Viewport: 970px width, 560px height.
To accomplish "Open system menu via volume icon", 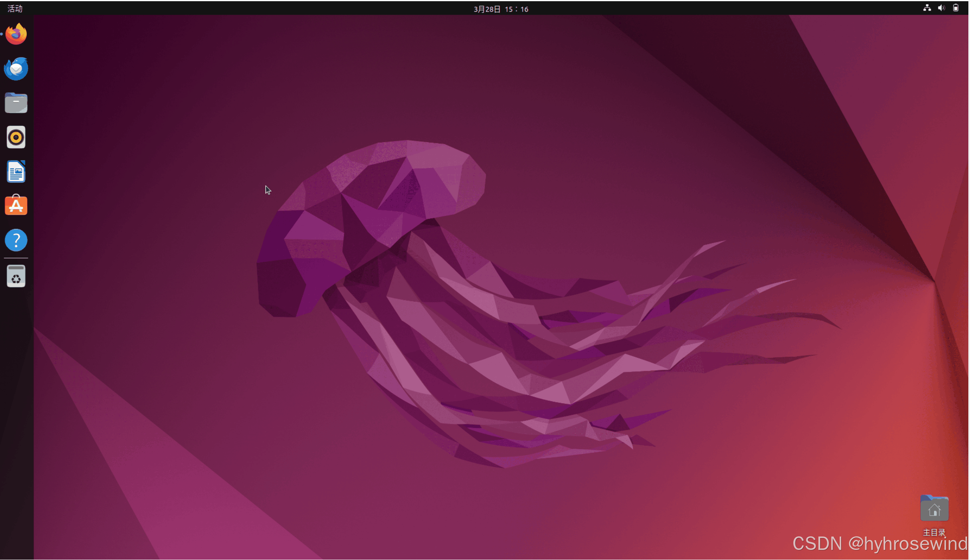I will 941,8.
